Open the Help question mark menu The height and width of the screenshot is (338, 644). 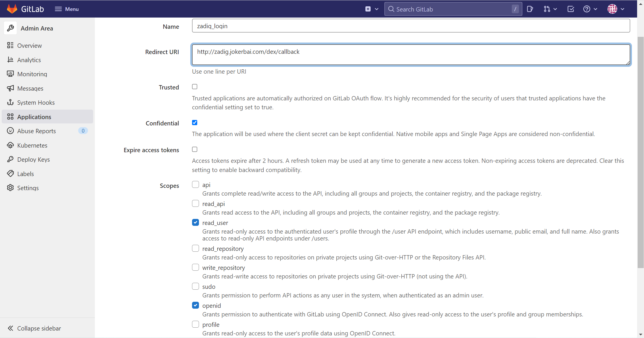tap(590, 9)
